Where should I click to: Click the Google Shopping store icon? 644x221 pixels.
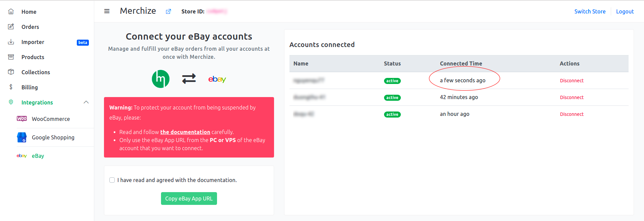point(22,137)
